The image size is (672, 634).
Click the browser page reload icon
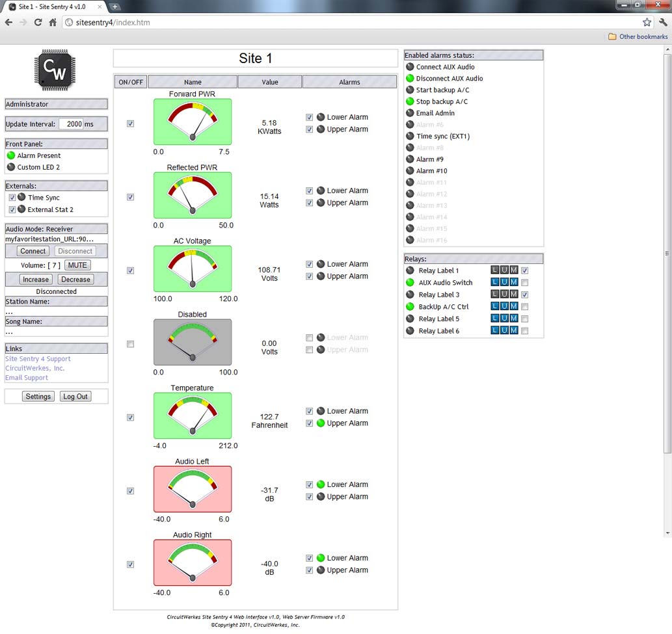38,21
